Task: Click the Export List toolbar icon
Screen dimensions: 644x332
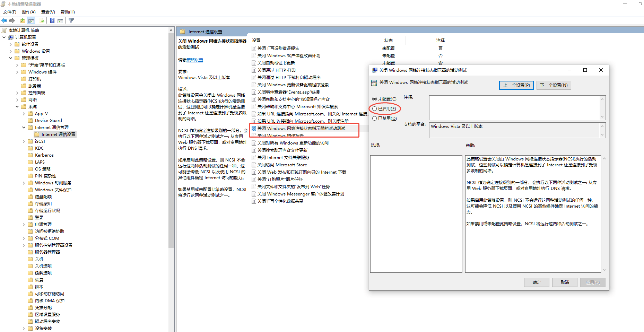Action: click(41, 20)
